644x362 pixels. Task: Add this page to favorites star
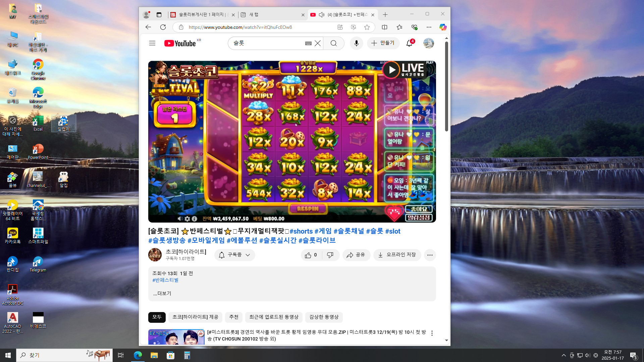[x=367, y=27]
